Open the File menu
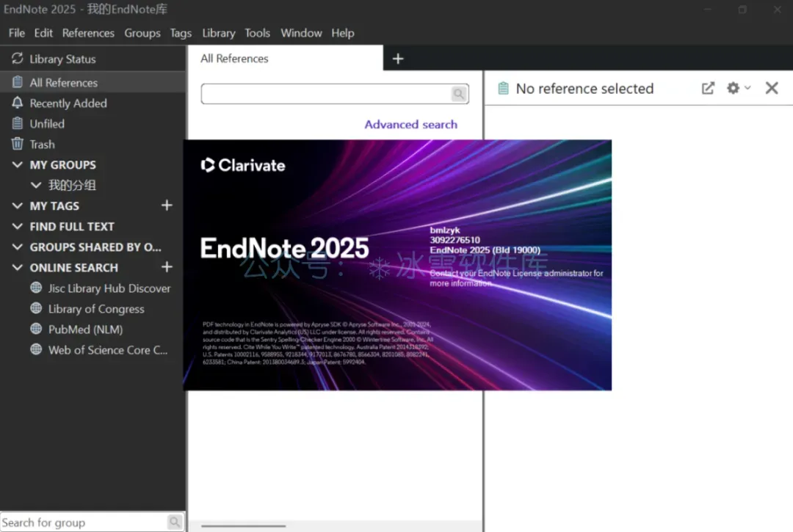793x532 pixels. click(17, 33)
